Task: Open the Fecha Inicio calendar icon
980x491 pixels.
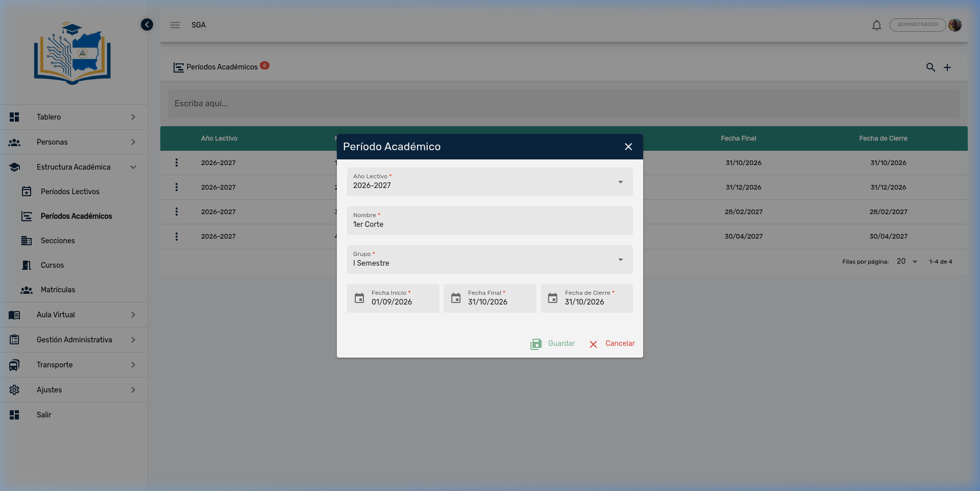Action: 359,298
